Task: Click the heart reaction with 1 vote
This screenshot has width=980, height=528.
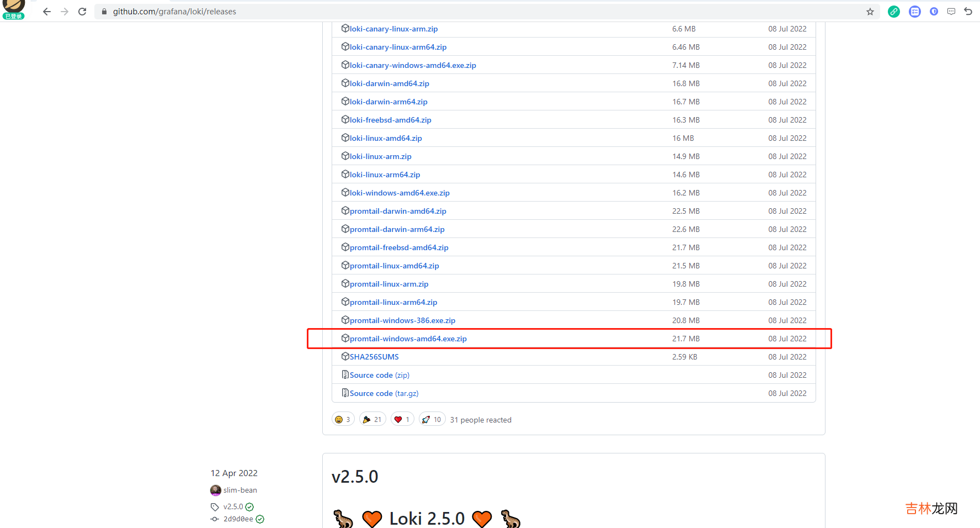Action: [402, 420]
